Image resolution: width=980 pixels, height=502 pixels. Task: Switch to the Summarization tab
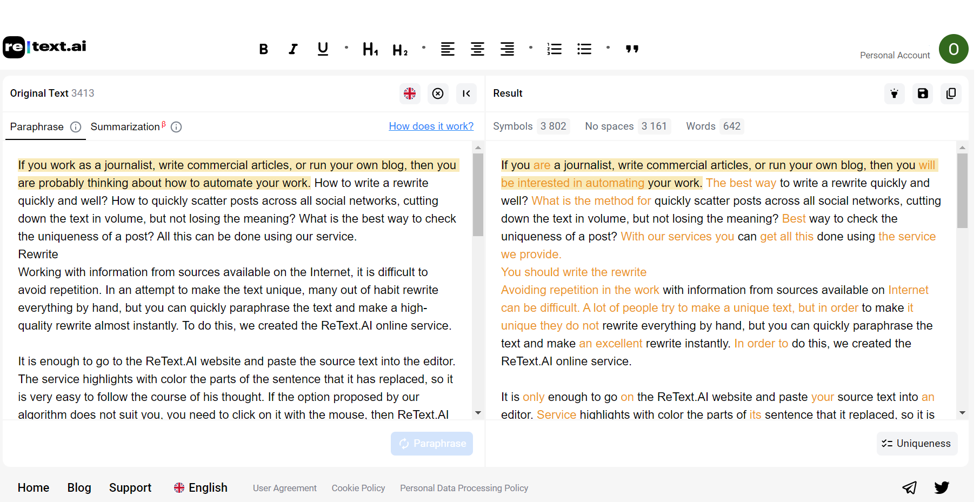[128, 126]
